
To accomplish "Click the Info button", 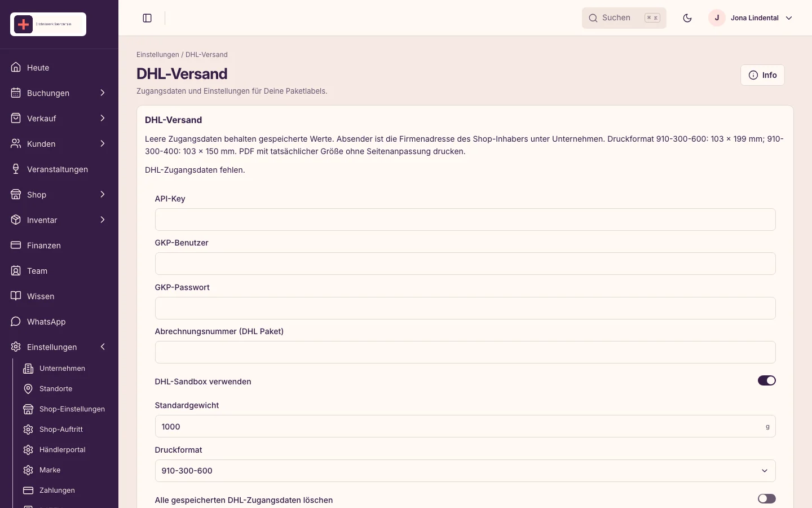I will click(762, 75).
